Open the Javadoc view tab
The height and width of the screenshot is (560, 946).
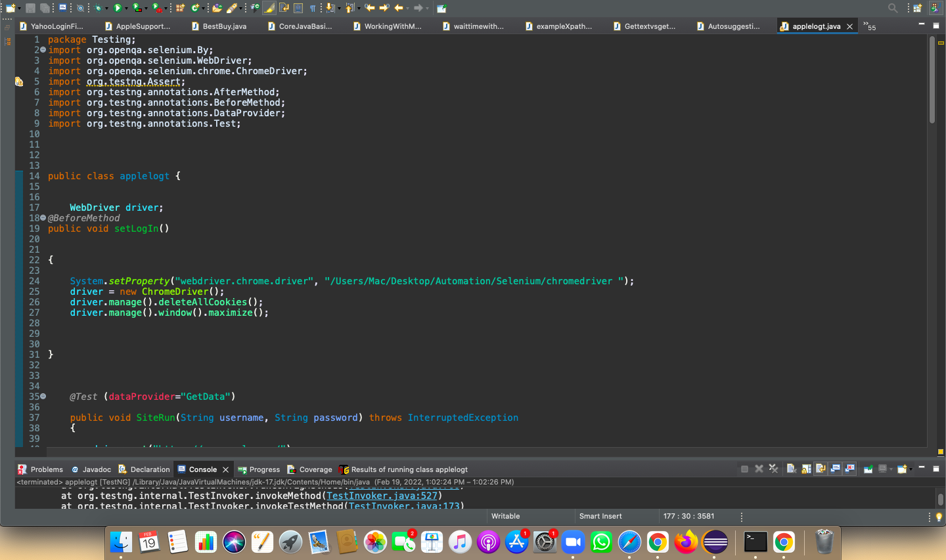click(91, 469)
